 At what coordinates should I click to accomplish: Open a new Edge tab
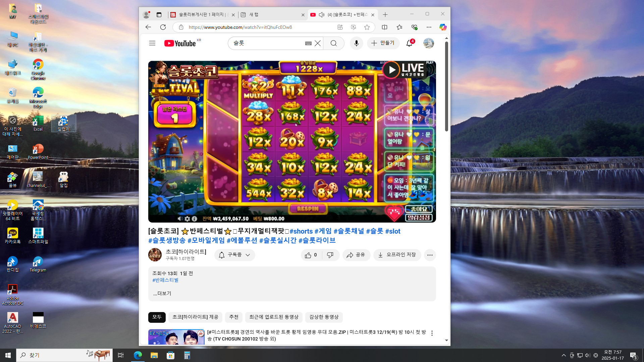point(385,15)
